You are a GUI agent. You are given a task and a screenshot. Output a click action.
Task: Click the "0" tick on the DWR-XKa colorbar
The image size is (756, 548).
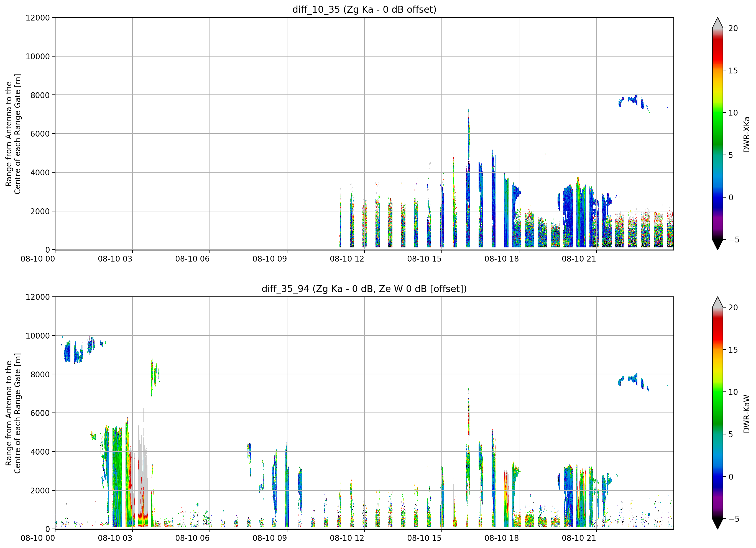click(731, 198)
